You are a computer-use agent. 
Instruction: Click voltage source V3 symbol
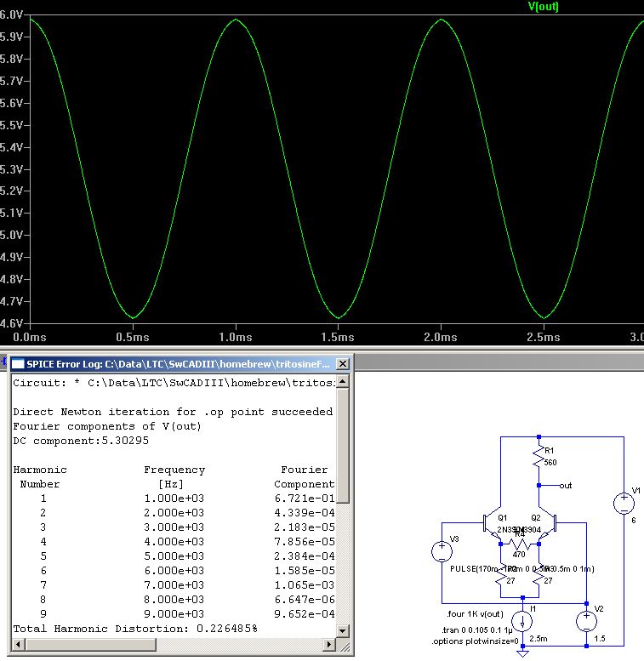tap(442, 550)
